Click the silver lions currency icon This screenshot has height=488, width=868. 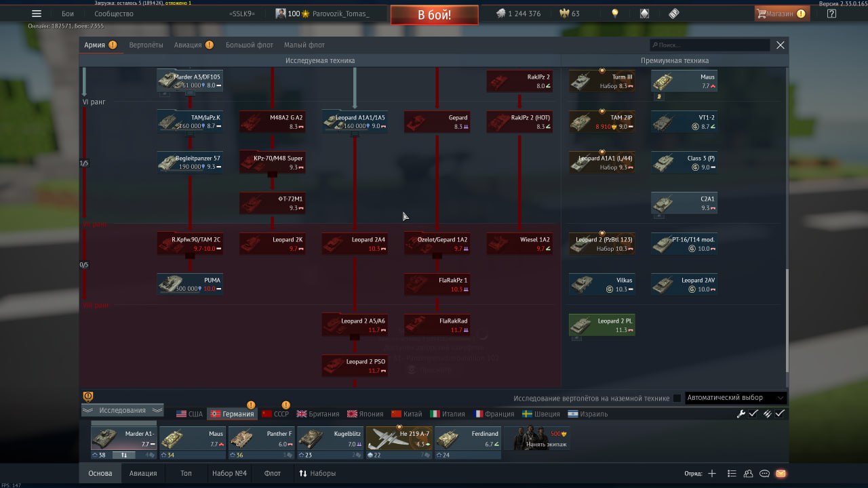tap(501, 14)
